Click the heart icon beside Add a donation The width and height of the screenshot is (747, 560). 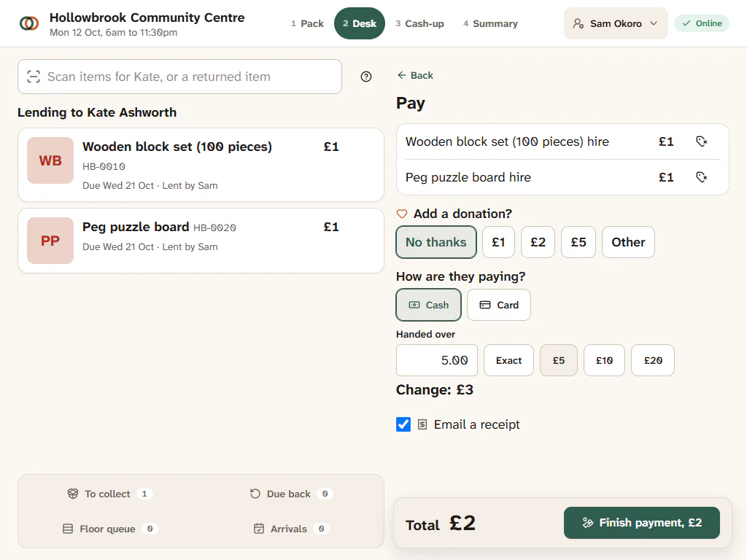(402, 214)
